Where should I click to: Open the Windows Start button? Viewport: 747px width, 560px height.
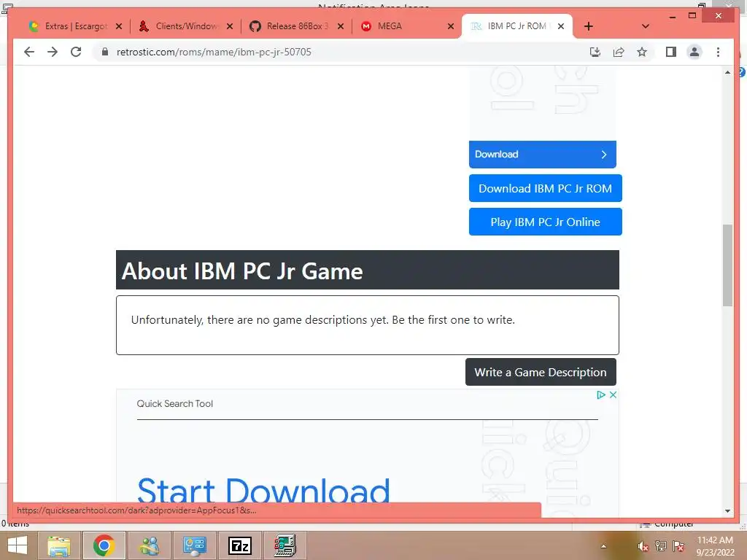[18, 545]
